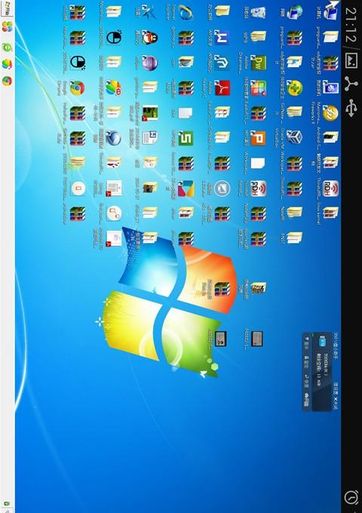Open the purple globe desktop icon
362x513 pixels.
(x=150, y=63)
